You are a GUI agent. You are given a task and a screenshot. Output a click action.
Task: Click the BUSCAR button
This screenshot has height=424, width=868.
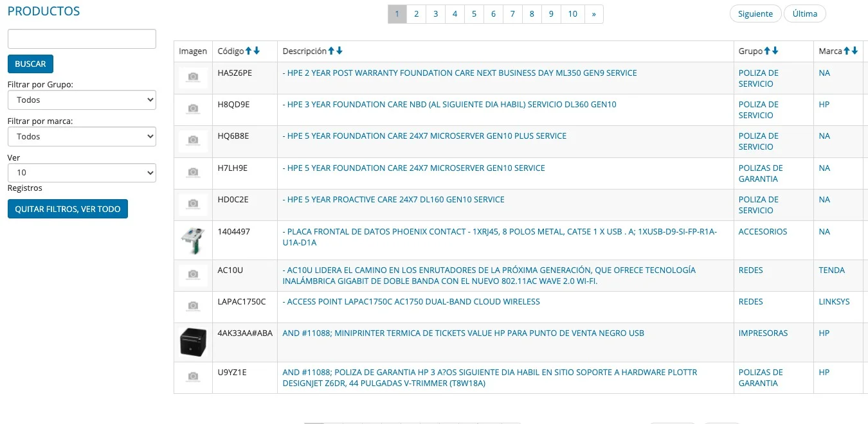tap(30, 64)
